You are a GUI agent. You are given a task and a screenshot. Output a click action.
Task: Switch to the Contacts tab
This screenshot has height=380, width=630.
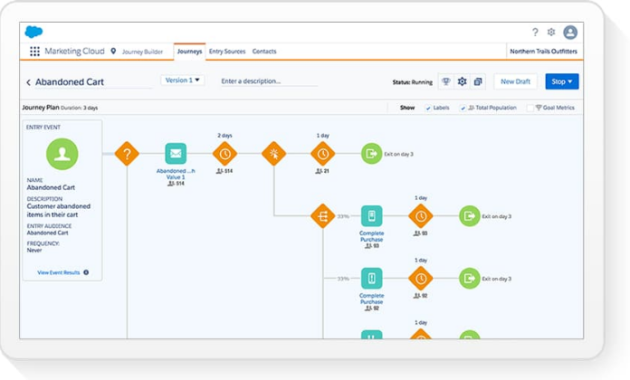(264, 51)
